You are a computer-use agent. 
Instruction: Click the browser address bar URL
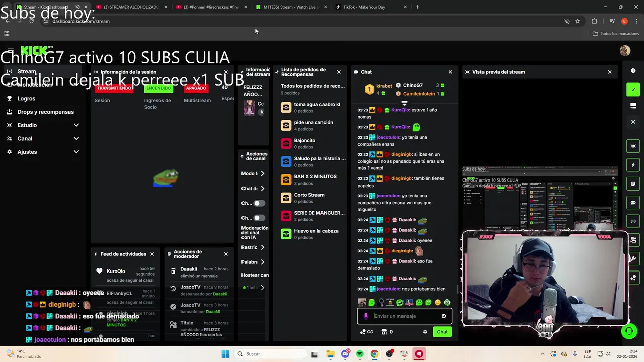click(81, 21)
